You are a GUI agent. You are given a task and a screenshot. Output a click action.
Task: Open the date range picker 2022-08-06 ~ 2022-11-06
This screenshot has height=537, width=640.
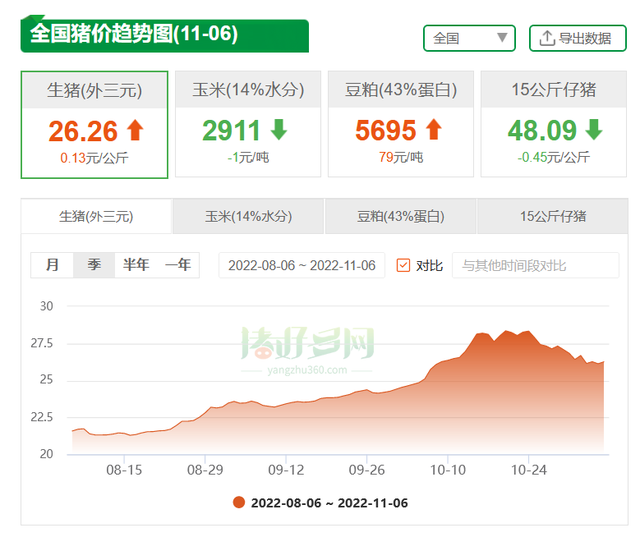[301, 265]
